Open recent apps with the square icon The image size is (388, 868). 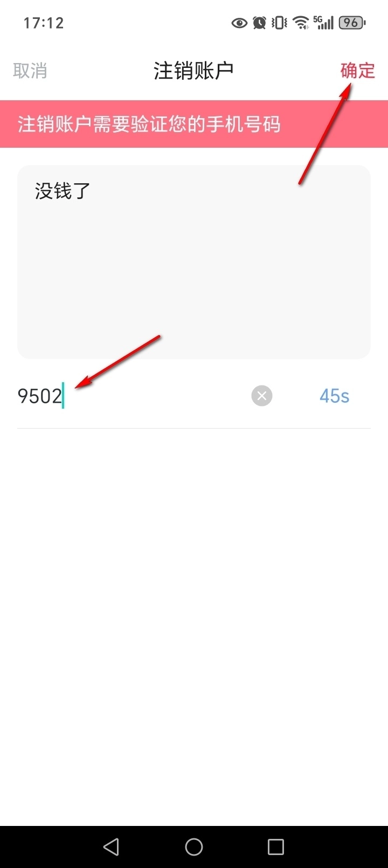[276, 847]
